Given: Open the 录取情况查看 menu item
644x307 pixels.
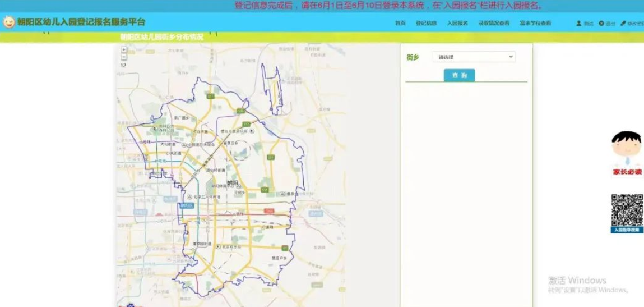Looking at the screenshot, I should 494,24.
